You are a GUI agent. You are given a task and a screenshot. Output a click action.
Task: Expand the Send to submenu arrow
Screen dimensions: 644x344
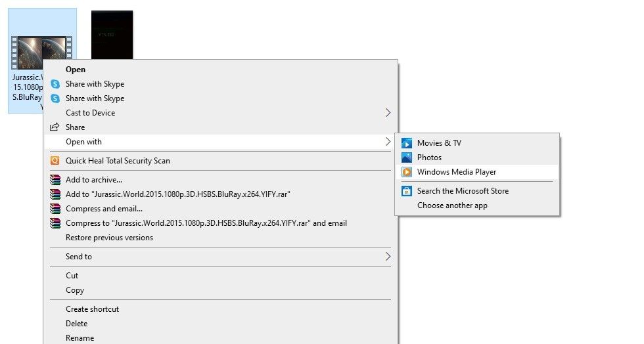[388, 257]
